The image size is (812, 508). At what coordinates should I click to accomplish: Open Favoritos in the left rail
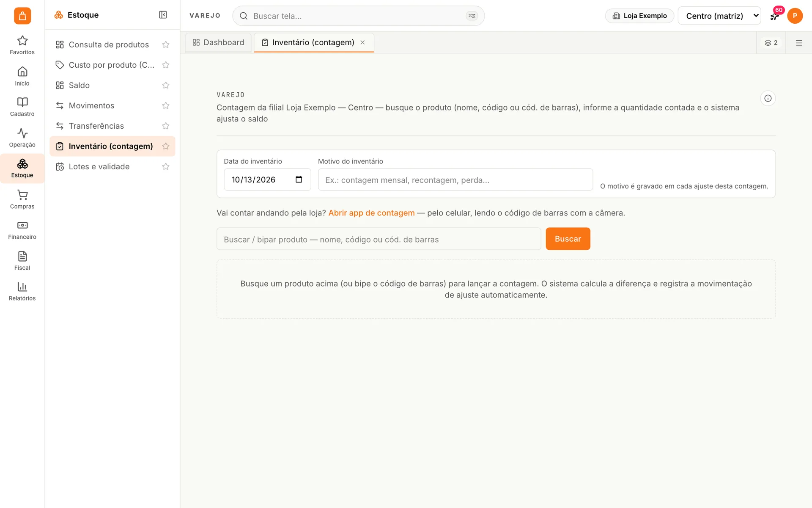[22, 45]
